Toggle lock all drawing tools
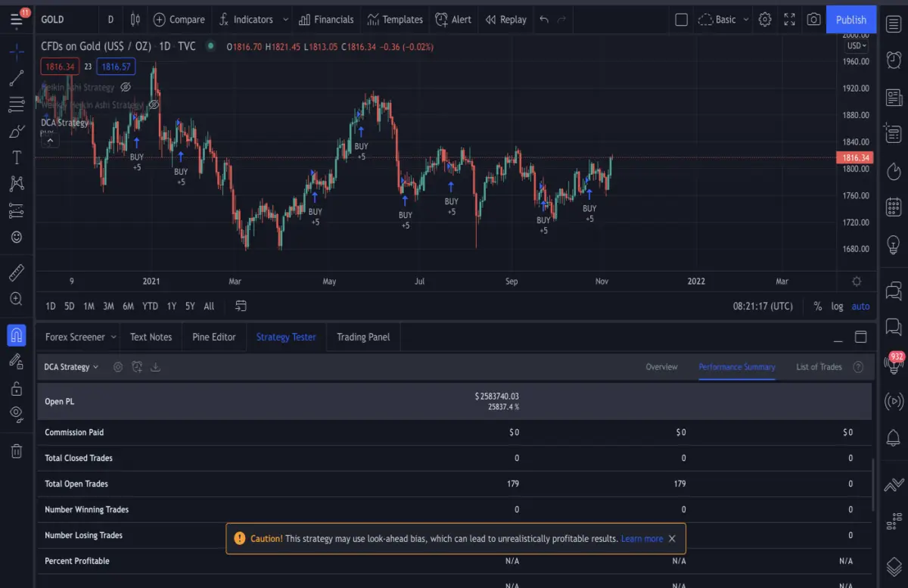The image size is (908, 588). click(17, 387)
